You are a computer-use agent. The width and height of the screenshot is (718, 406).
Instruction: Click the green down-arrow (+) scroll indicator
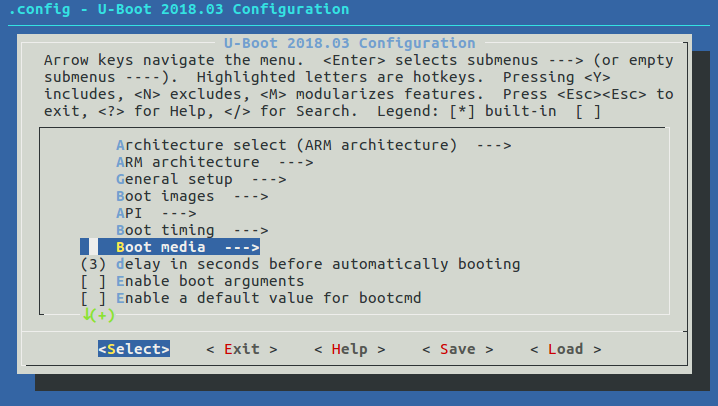coord(98,315)
